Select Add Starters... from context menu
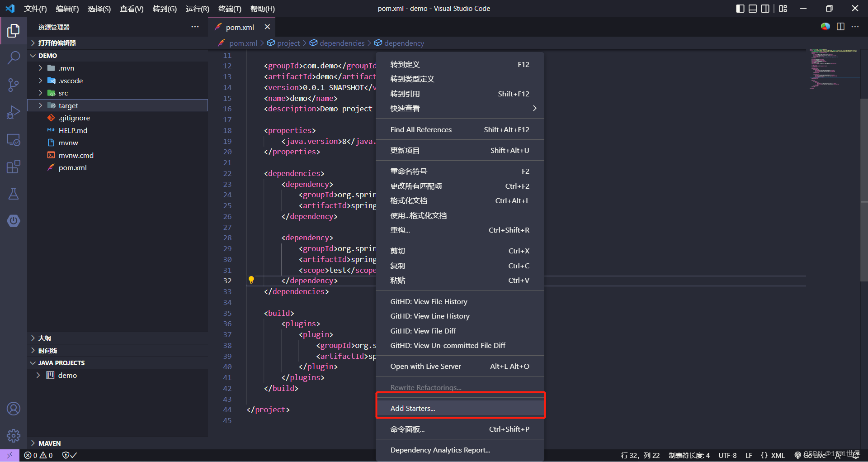This screenshot has width=868, height=462. point(460,408)
